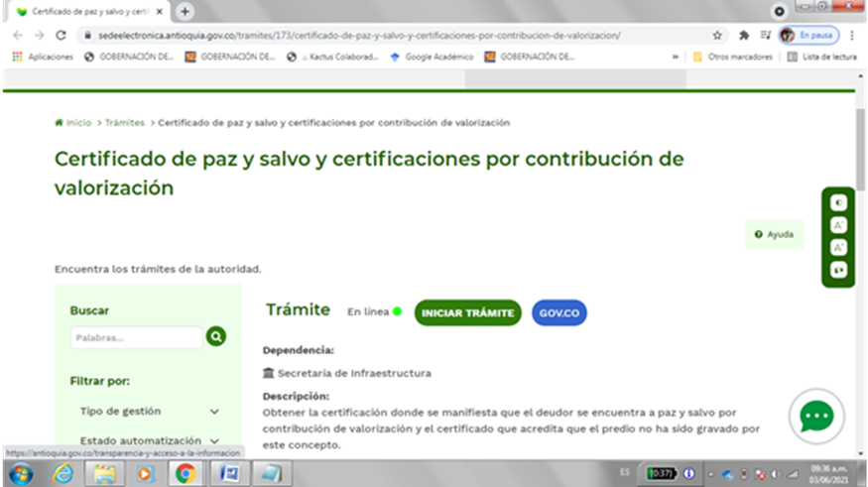Screen dimensions: 868x487
Task: Click the address bar URL
Action: pyautogui.click(x=359, y=36)
